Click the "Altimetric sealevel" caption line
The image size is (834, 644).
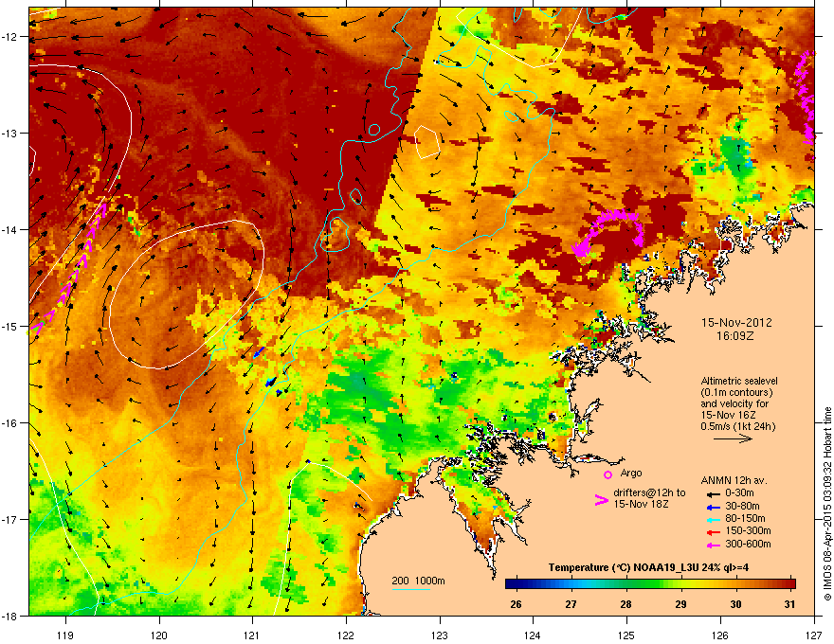(x=739, y=381)
